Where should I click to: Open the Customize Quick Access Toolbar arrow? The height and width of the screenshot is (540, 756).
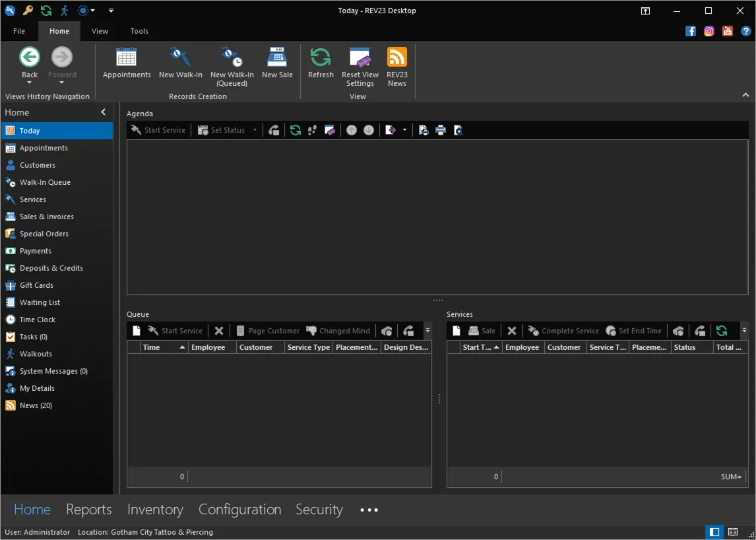111,10
